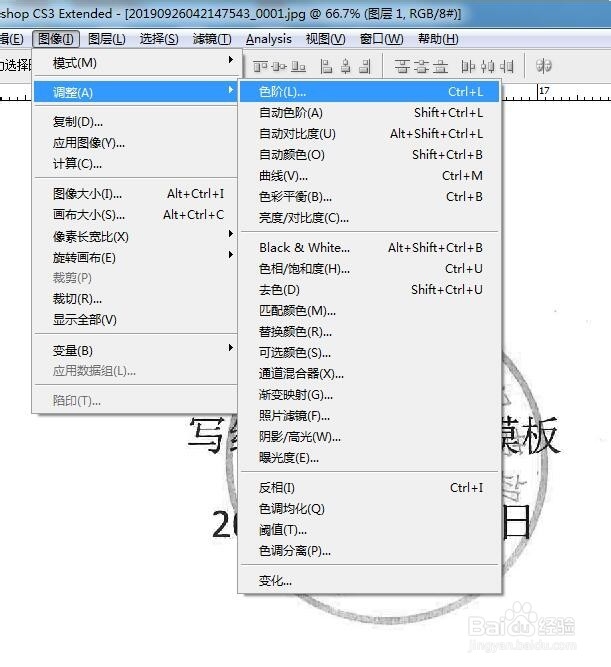Choose 应用图像(Y)... menu entry
611x667 pixels.
point(135,143)
